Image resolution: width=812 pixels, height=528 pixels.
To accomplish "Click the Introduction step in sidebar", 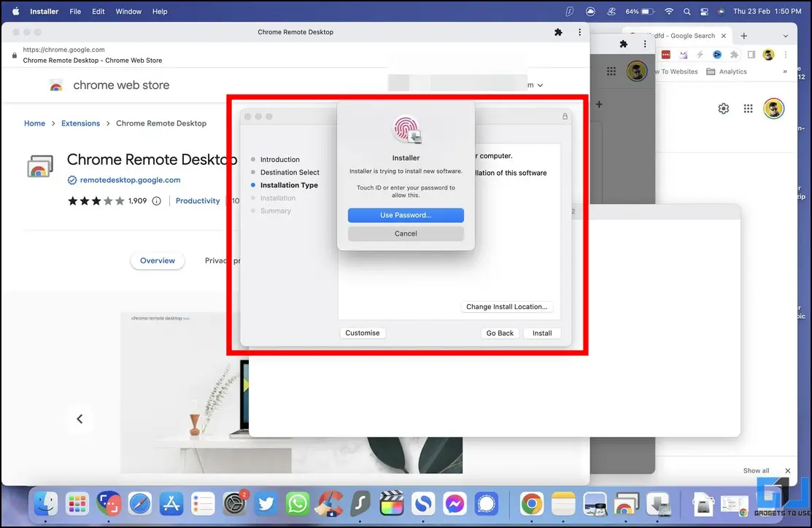I will 279,160.
